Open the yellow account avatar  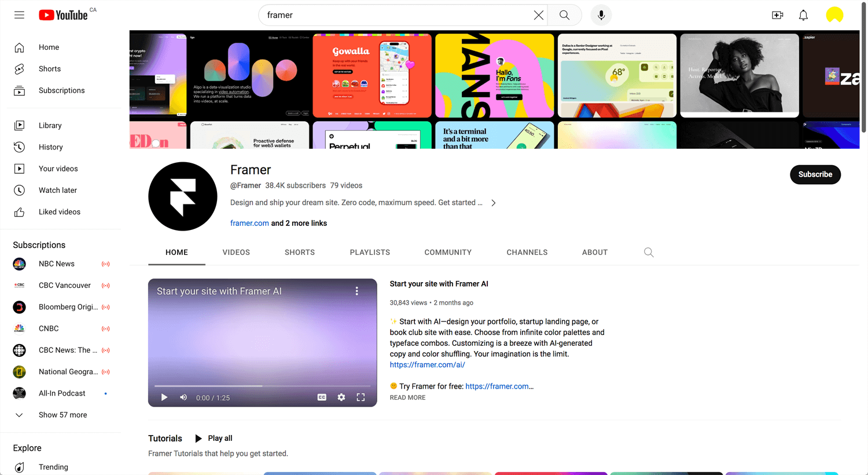click(x=834, y=15)
